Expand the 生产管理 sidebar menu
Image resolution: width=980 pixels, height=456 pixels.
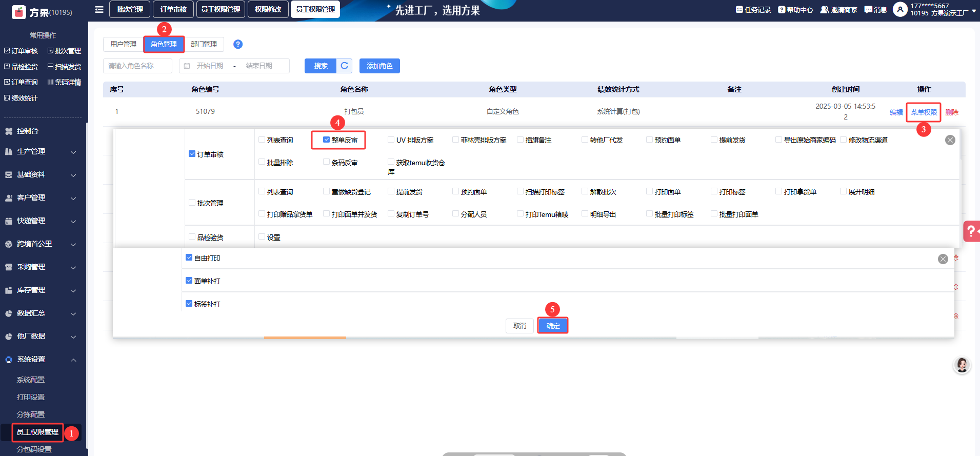pyautogui.click(x=41, y=152)
